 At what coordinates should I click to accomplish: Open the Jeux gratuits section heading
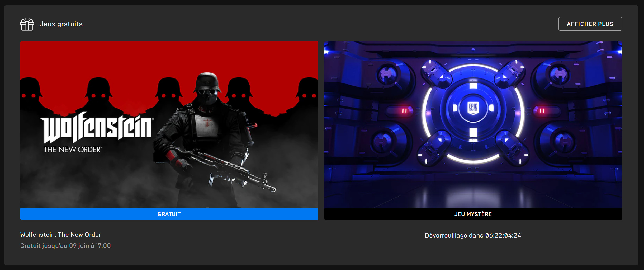click(61, 24)
